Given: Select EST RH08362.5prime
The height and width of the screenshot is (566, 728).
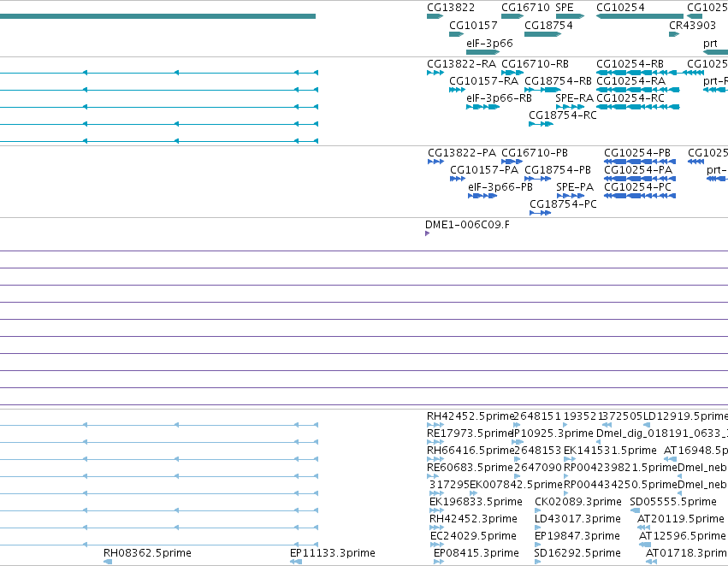Looking at the screenshot, I should click(x=147, y=553).
